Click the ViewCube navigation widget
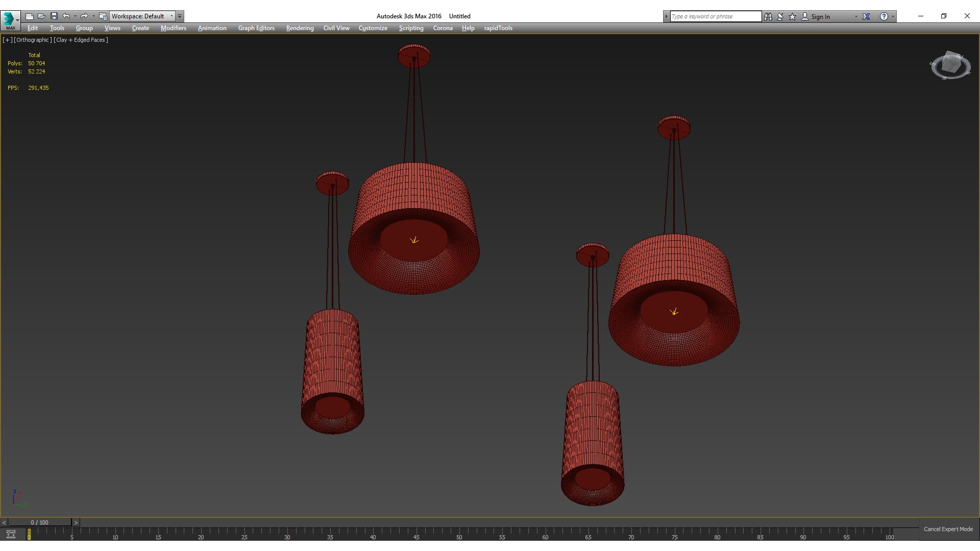Screen dimensions: 980x551 coord(950,66)
